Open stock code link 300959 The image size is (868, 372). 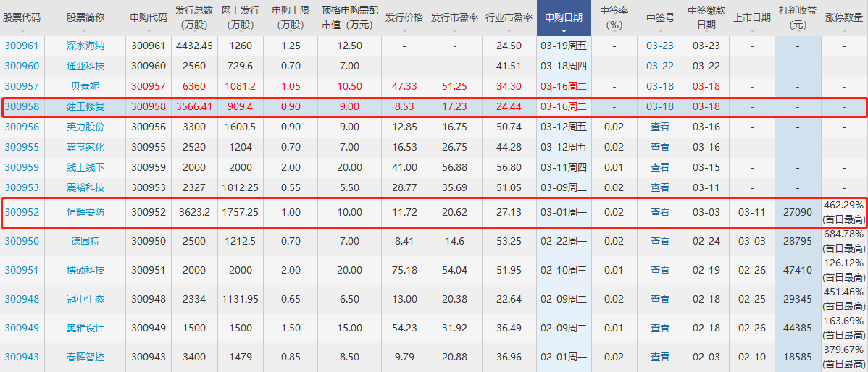(x=22, y=167)
